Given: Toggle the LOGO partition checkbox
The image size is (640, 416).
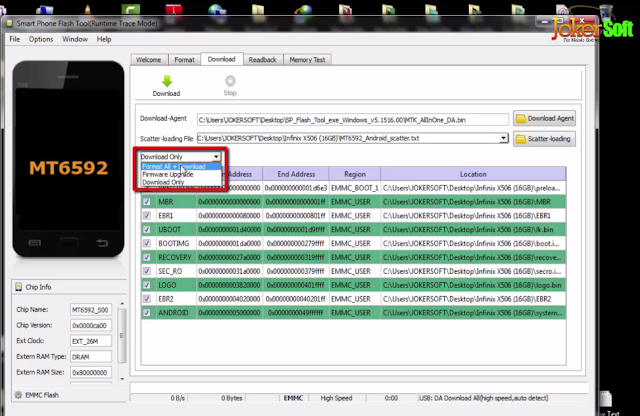Looking at the screenshot, I should click(x=147, y=285).
